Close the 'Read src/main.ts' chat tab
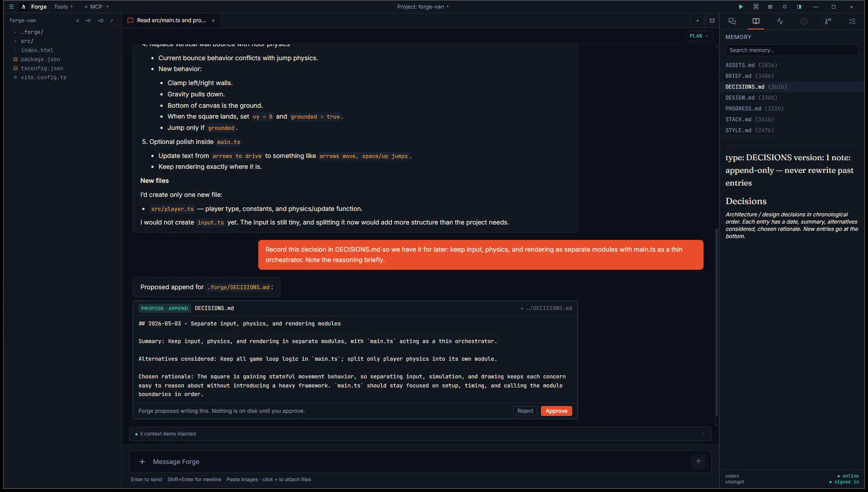 tap(213, 21)
